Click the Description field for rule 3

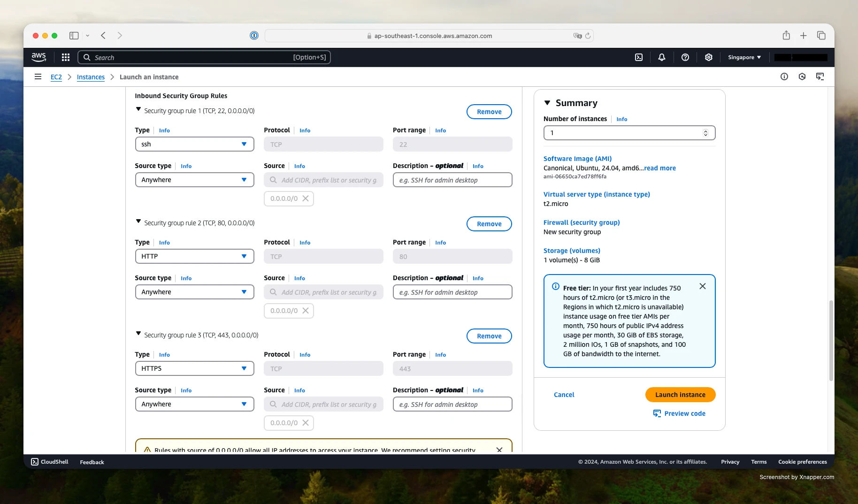click(x=452, y=404)
